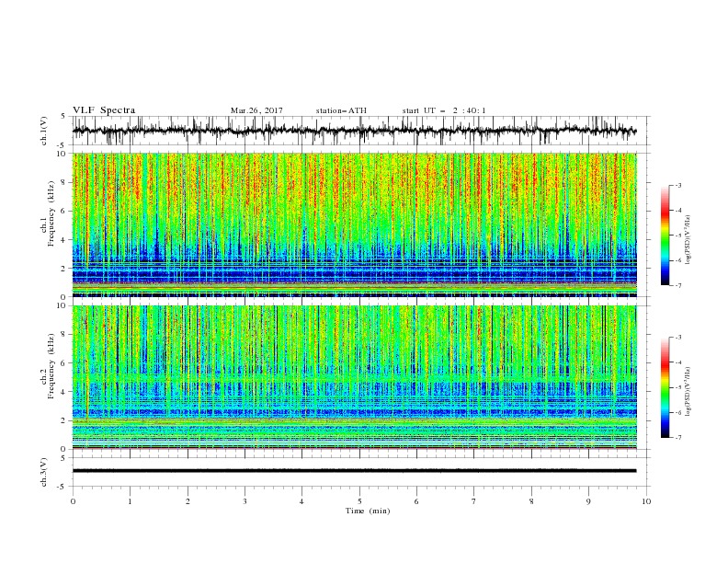Click time axis tick label '10'
Screen dimensions: 728x563
(x=646, y=501)
